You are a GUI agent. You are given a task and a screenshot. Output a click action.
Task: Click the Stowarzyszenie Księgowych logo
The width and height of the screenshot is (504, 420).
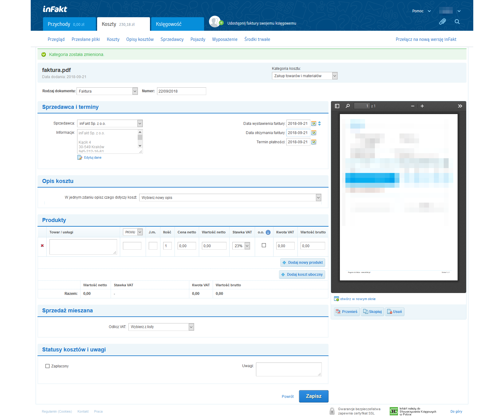[394, 411]
